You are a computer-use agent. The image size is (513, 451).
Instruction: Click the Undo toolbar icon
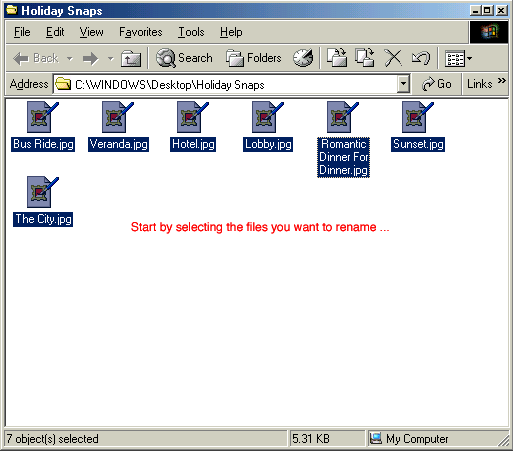[x=421, y=58]
